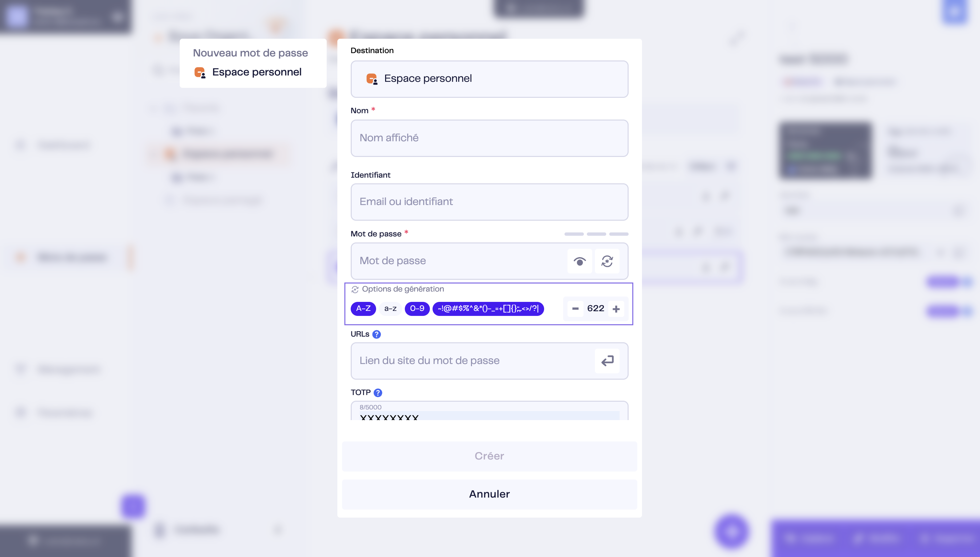Screen dimensions: 980x557
Task: Toggle the A-Z uppercase option
Action: coord(363,309)
